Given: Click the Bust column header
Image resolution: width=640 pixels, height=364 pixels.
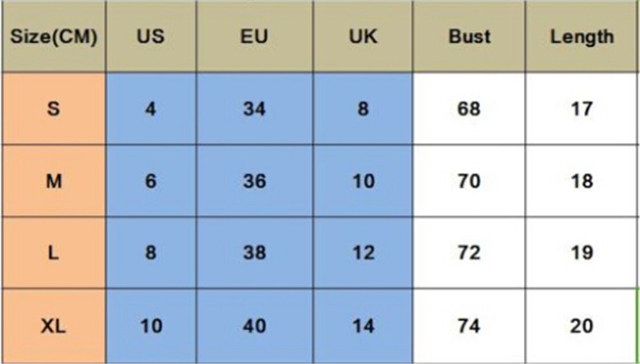Looking at the screenshot, I should coord(469,36).
